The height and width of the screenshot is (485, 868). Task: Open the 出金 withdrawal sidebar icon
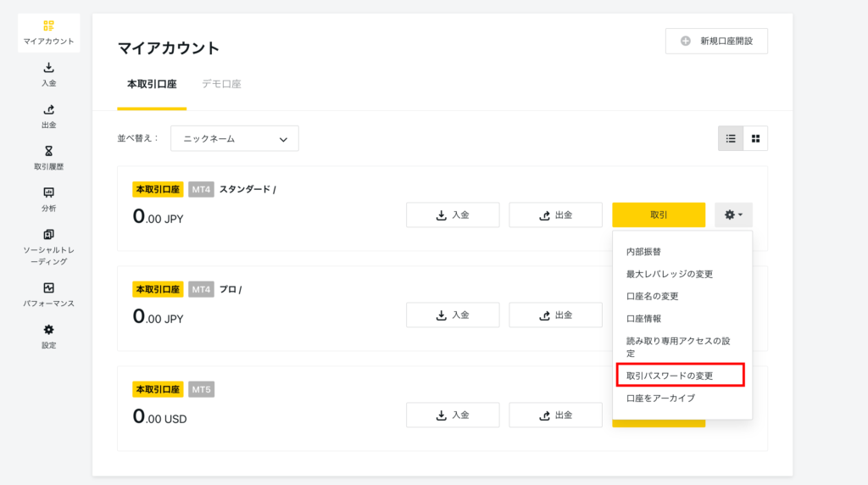click(x=48, y=116)
